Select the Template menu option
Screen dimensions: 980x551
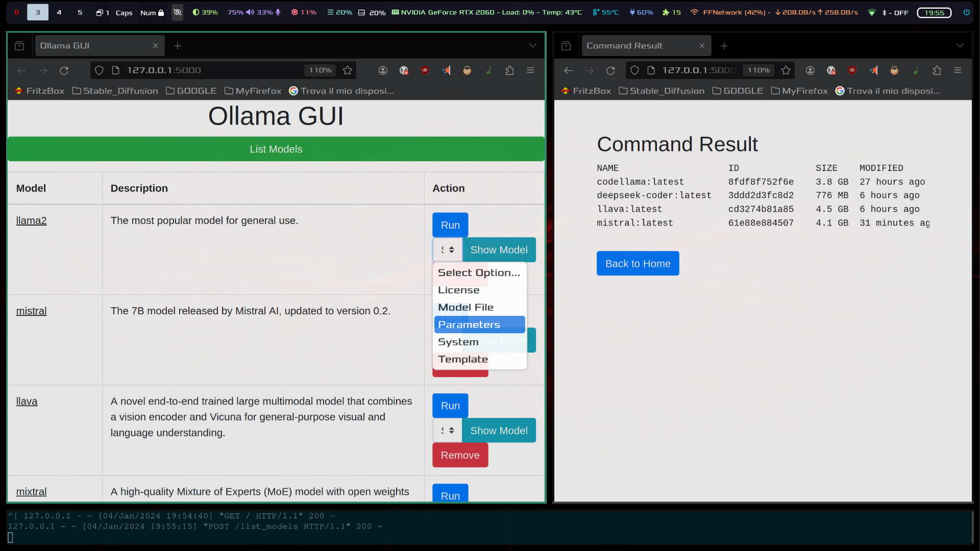[x=463, y=359]
